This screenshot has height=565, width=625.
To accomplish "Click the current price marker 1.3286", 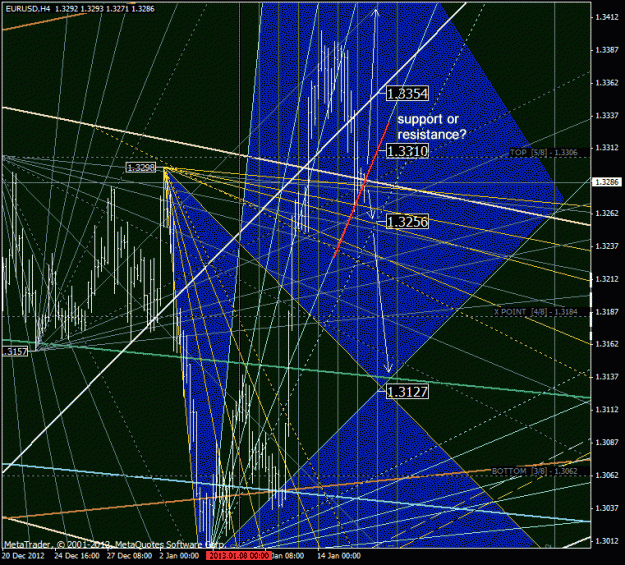I will tap(606, 182).
